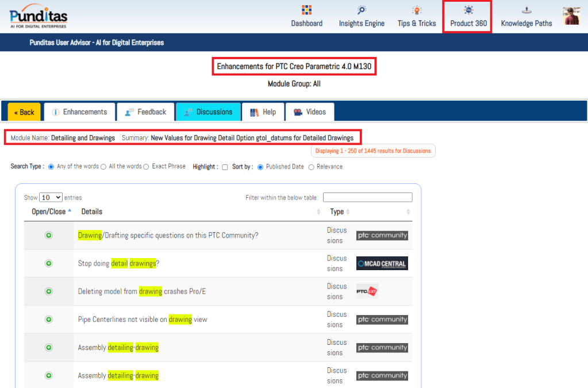Click the Tips & Tricks lightbulb icon
This screenshot has height=388, width=588.
[x=417, y=10]
